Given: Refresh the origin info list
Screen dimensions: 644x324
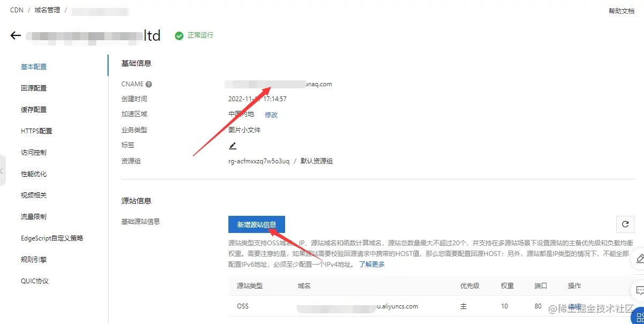Looking at the screenshot, I should click(x=625, y=224).
